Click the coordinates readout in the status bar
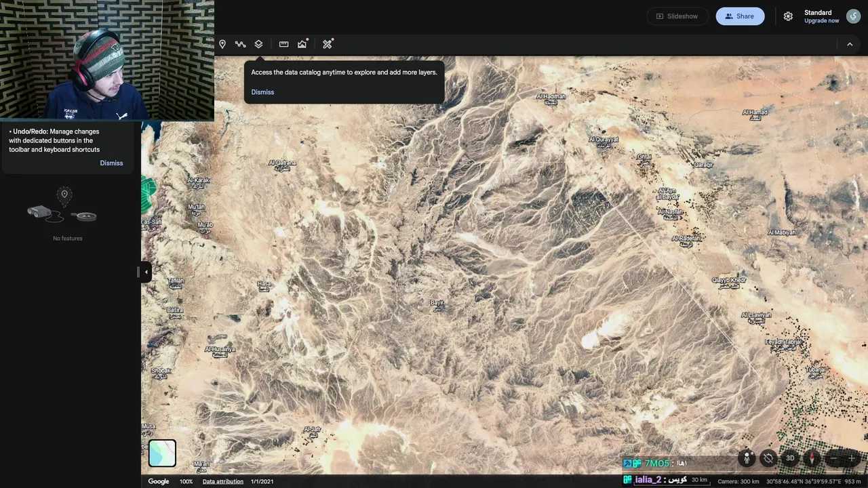 click(x=805, y=481)
